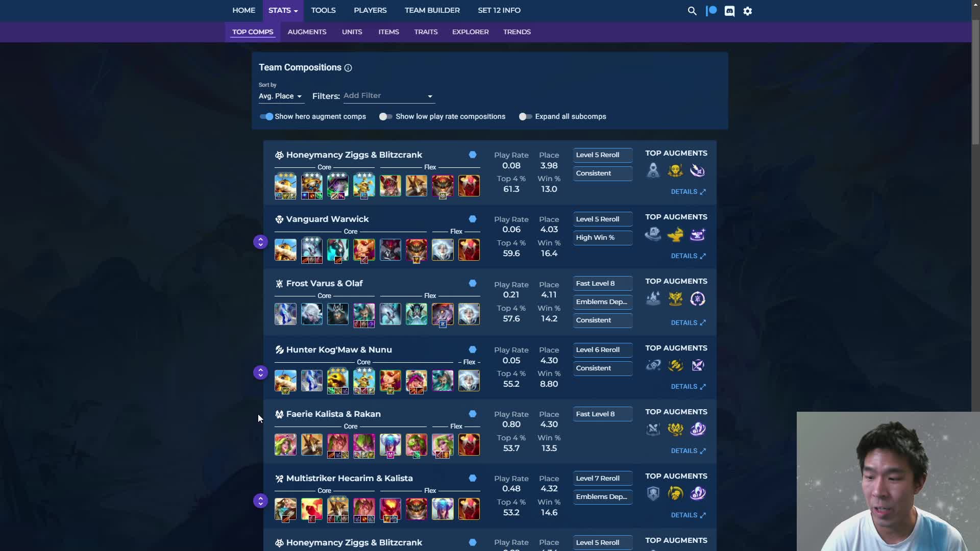Expand subcomps for Hunter Kog'Maw & Nunu
This screenshot has height=551, width=980.
[260, 372]
